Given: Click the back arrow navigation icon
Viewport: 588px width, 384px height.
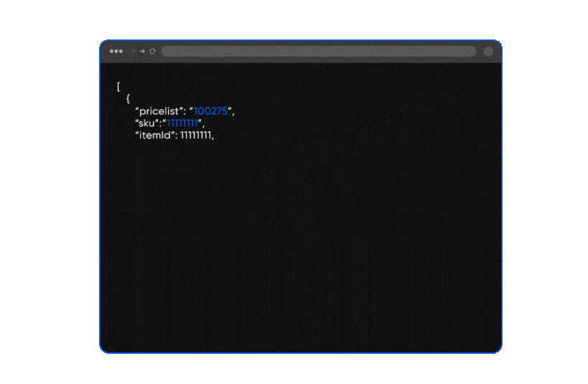Looking at the screenshot, I should point(134,52).
